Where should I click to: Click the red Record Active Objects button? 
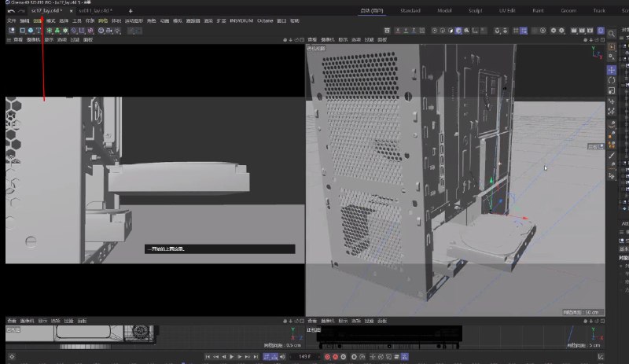coord(327,357)
